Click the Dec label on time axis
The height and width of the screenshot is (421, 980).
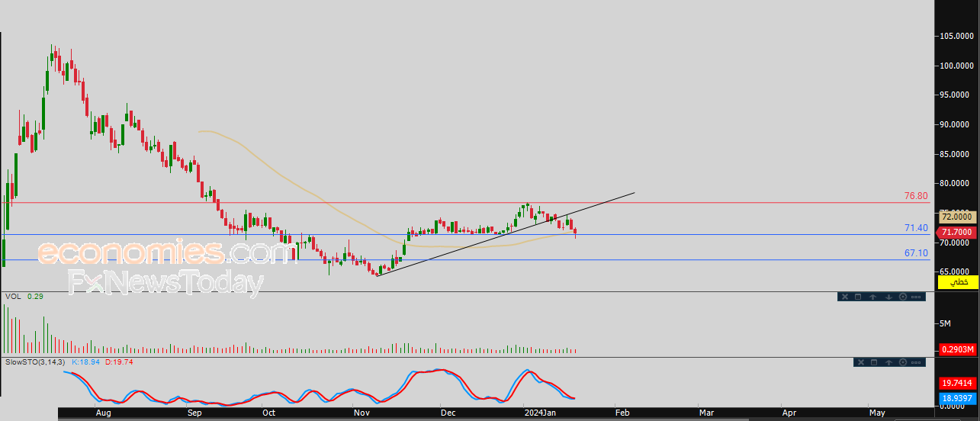click(x=448, y=413)
